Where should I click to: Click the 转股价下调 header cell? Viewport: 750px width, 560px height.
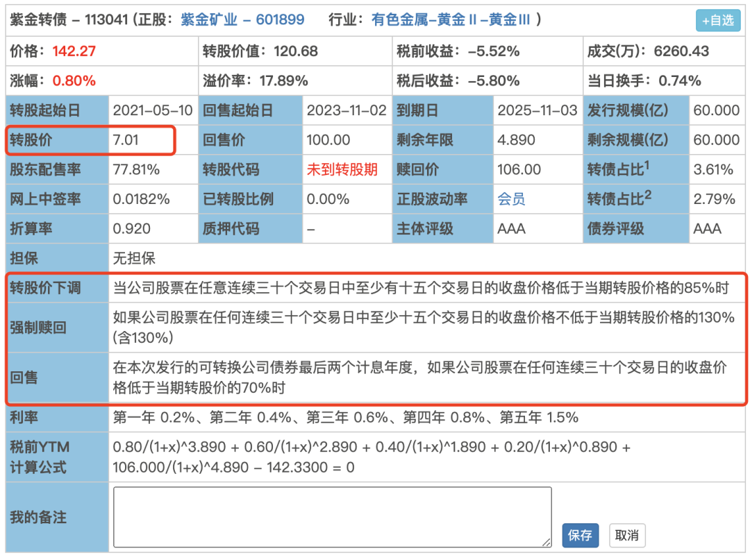58,288
